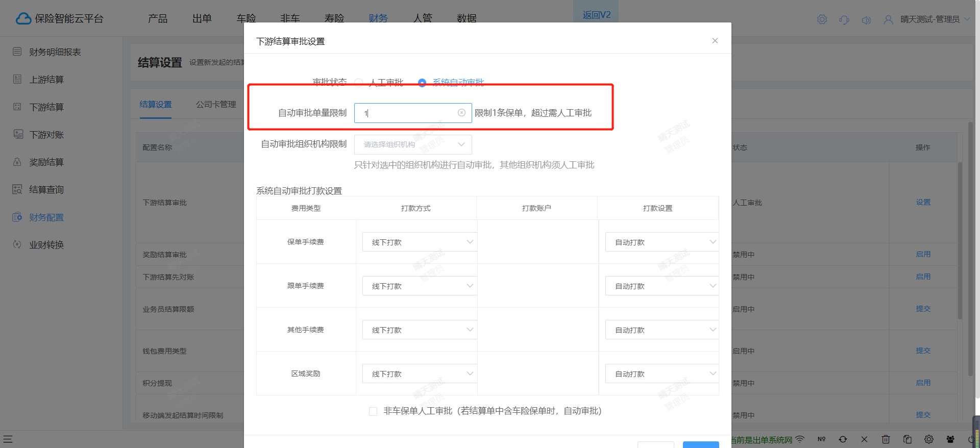
Task: Click 提交 link for 钱包费用类型 row
Action: pos(923,351)
